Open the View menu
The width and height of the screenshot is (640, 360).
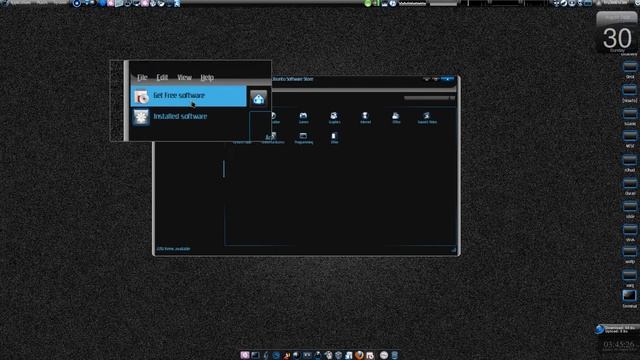184,77
